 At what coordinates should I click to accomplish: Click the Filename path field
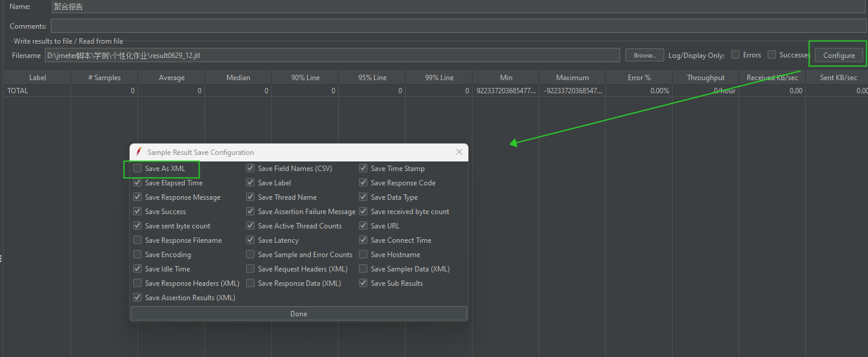pyautogui.click(x=332, y=56)
